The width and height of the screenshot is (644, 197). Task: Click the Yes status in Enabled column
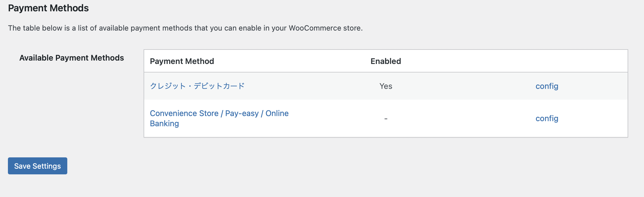386,86
